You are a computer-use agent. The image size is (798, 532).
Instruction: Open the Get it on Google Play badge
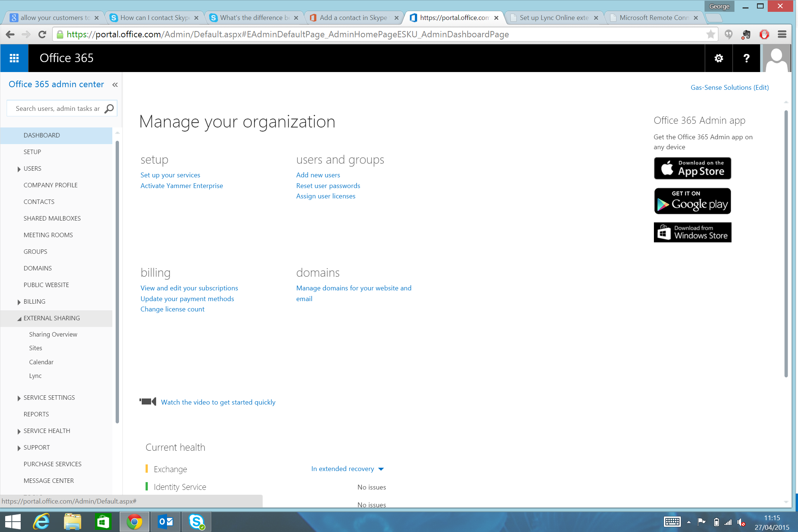[x=692, y=201]
